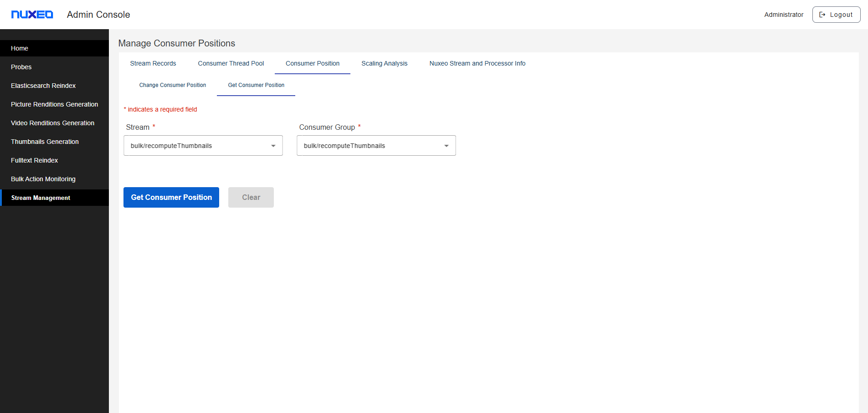Open the Consumer Thread Pool tab
The height and width of the screenshot is (413, 868).
[231, 63]
